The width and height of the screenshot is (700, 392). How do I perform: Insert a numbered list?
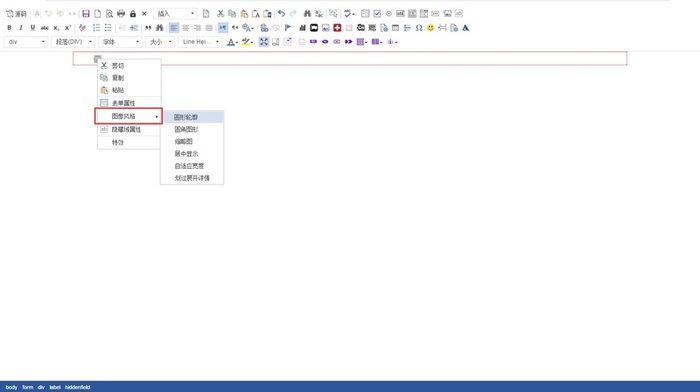point(96,28)
